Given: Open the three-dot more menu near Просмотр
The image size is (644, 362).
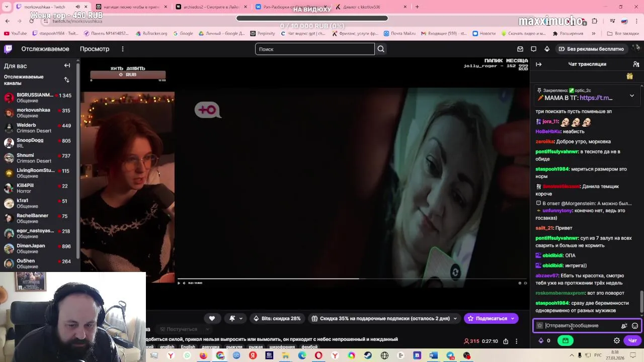Looking at the screenshot, I should click(122, 49).
